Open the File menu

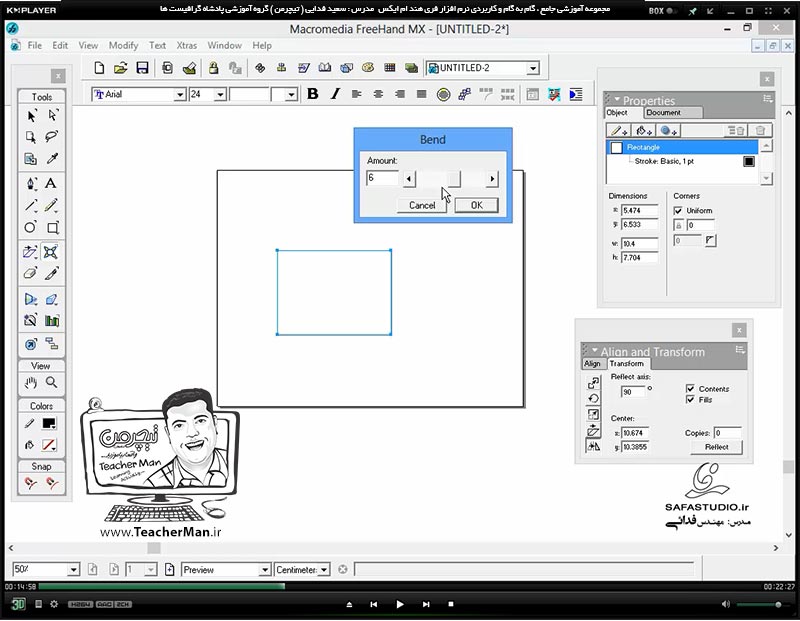point(35,45)
